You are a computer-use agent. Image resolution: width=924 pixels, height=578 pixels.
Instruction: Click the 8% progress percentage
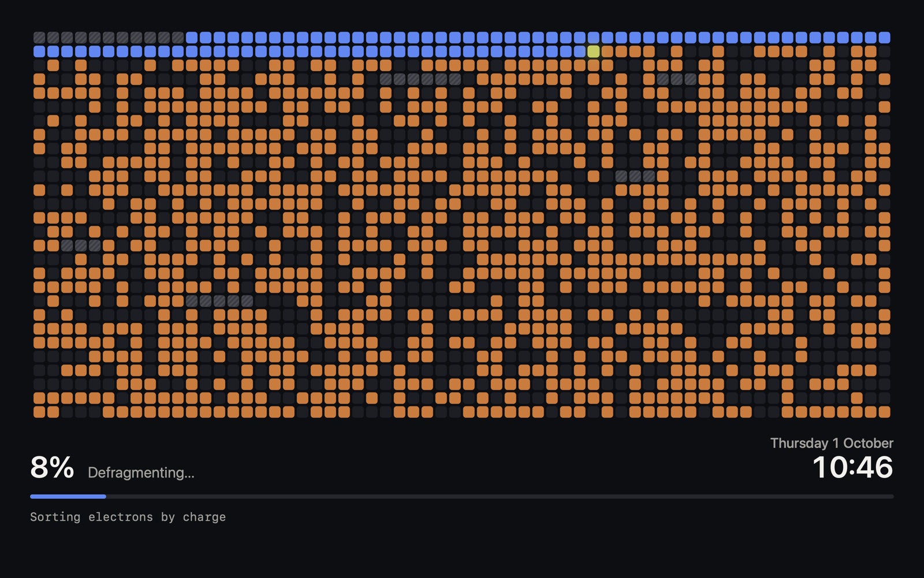point(52,467)
